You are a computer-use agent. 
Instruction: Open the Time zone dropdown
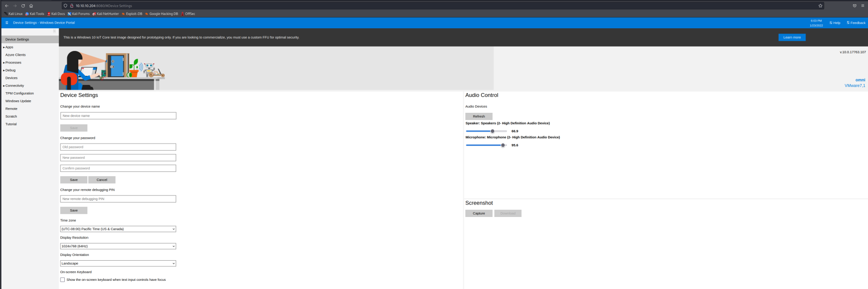click(118, 229)
